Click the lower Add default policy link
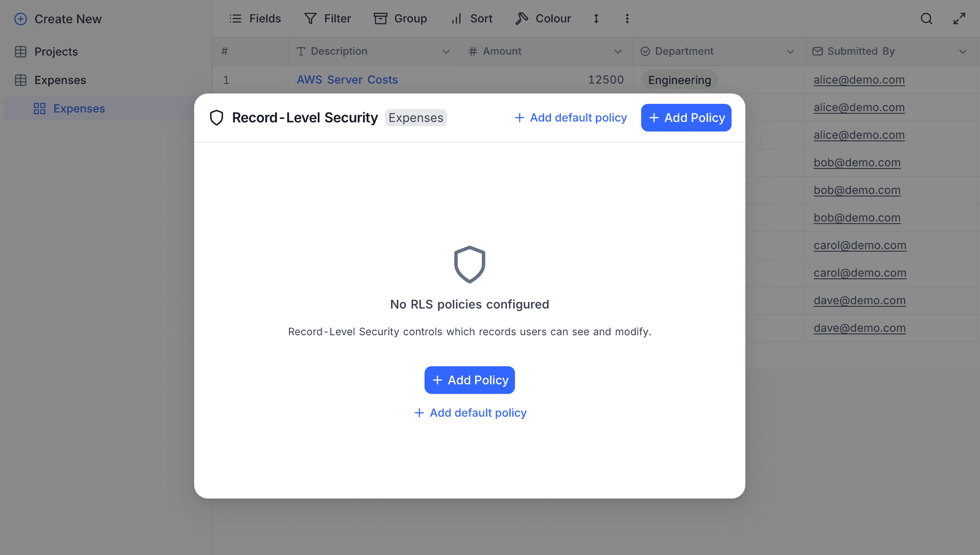 point(470,413)
